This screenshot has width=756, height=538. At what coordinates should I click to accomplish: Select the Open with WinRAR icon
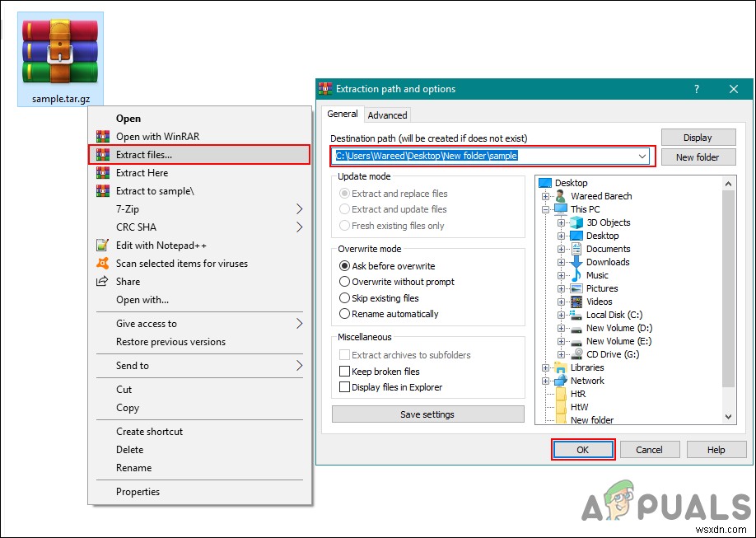point(102,136)
